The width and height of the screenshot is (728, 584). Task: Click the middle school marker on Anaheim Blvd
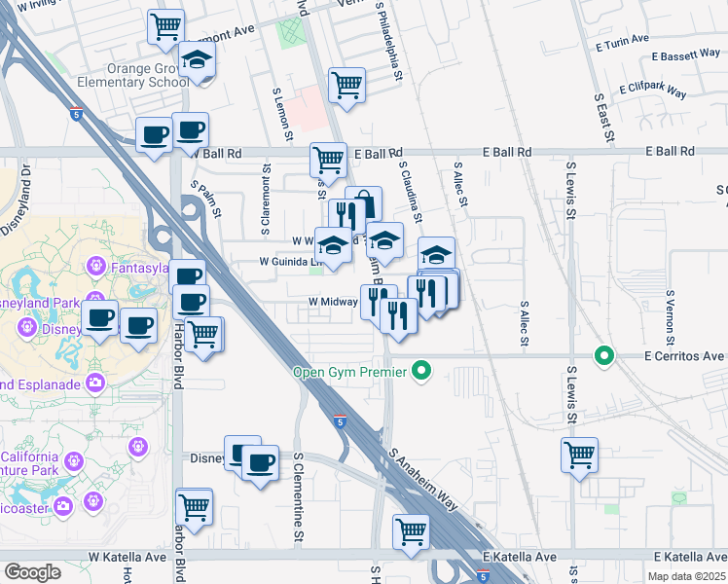click(x=384, y=241)
